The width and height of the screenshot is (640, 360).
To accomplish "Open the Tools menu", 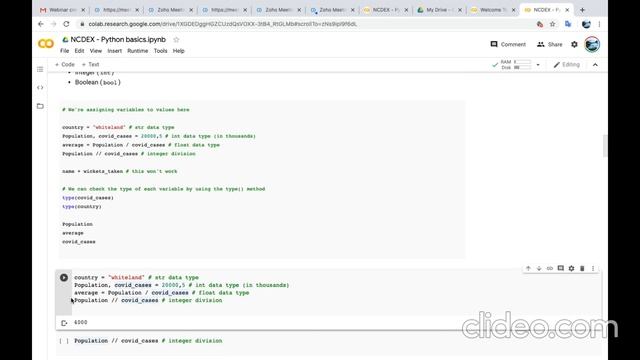I will pos(160,51).
